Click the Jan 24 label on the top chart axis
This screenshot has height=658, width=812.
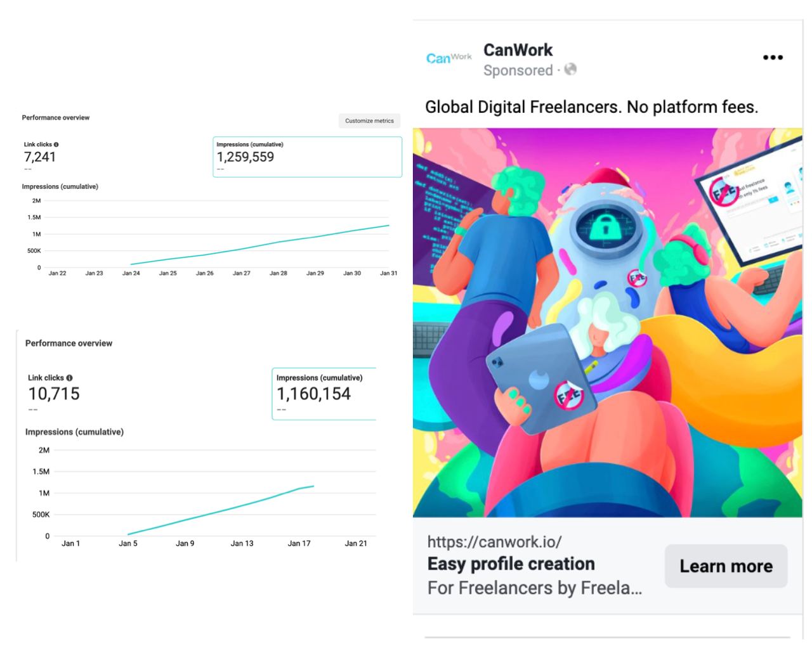(x=131, y=273)
